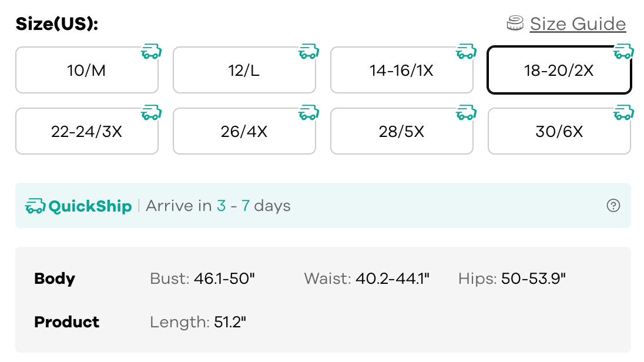
Task: Choose the 14-16/1X size option
Action: click(x=401, y=71)
